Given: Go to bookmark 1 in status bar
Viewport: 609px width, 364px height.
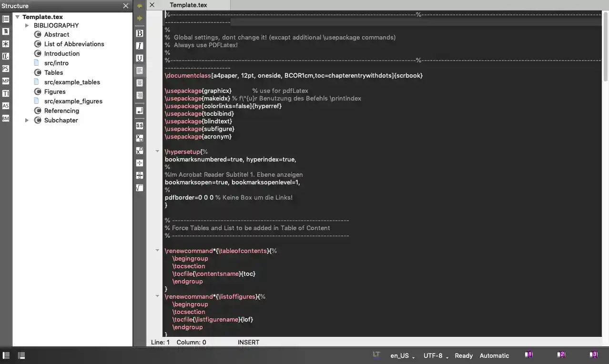Looking at the screenshot, I should [529, 355].
